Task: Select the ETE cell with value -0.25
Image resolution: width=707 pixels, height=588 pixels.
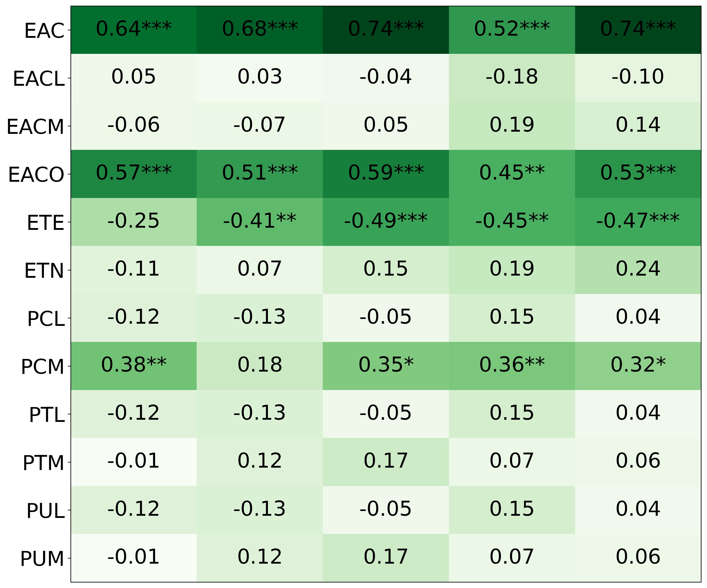Action: point(134,222)
